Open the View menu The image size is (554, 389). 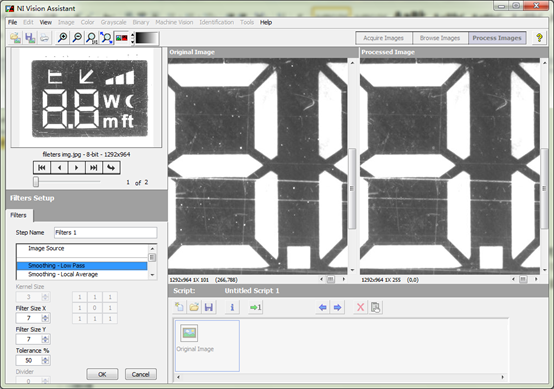46,22
